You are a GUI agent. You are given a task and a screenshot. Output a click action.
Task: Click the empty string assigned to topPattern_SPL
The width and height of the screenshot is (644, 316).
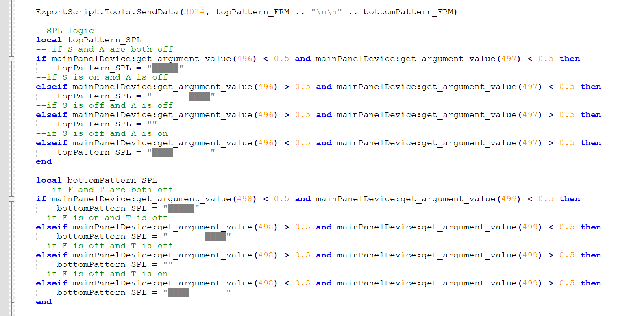click(152, 124)
